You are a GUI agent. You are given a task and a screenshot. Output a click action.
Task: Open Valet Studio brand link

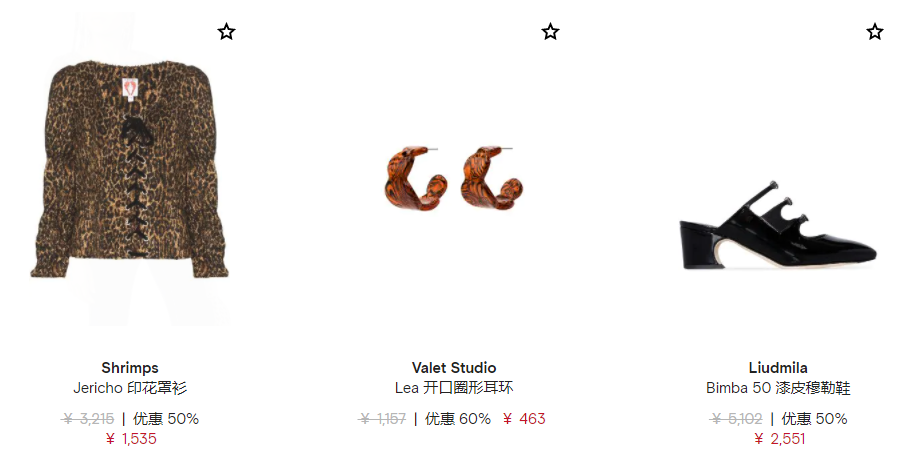[x=454, y=368]
